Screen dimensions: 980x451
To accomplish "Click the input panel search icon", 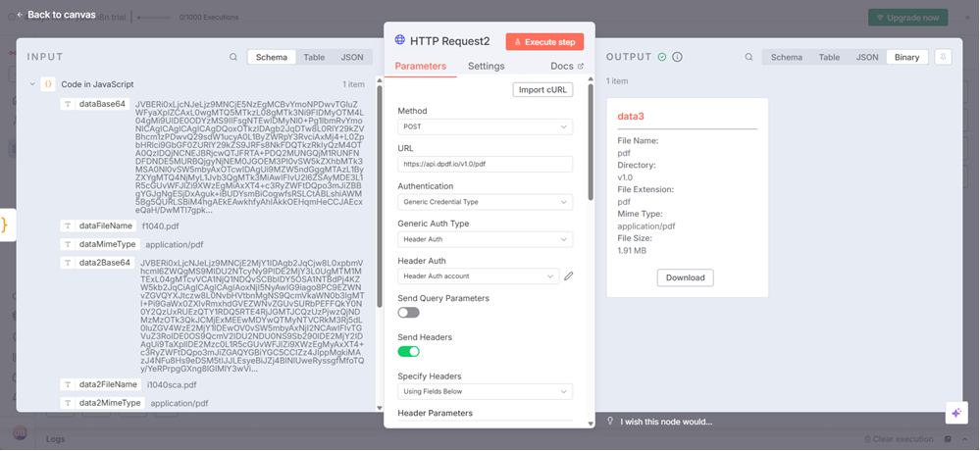I will (233, 57).
